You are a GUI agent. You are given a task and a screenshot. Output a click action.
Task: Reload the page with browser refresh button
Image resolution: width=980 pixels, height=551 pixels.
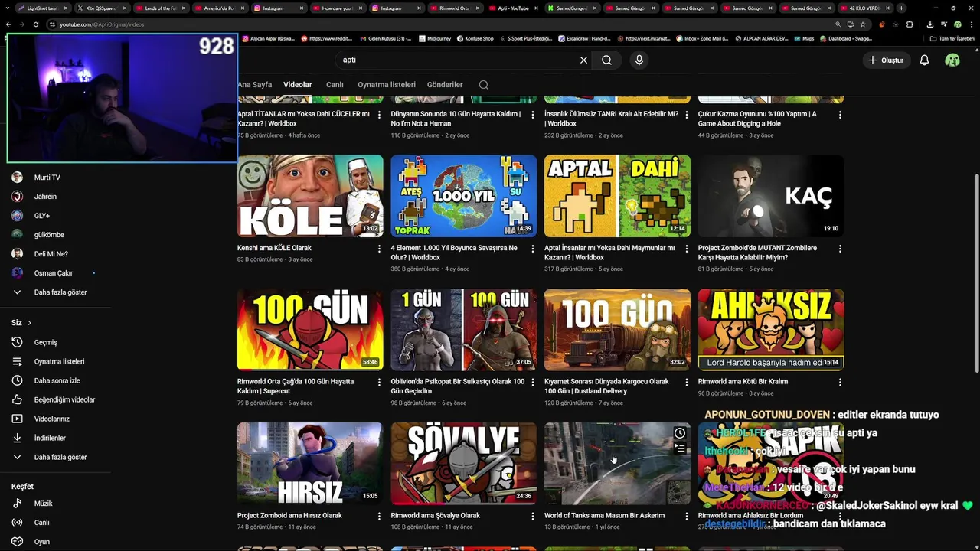tap(36, 24)
